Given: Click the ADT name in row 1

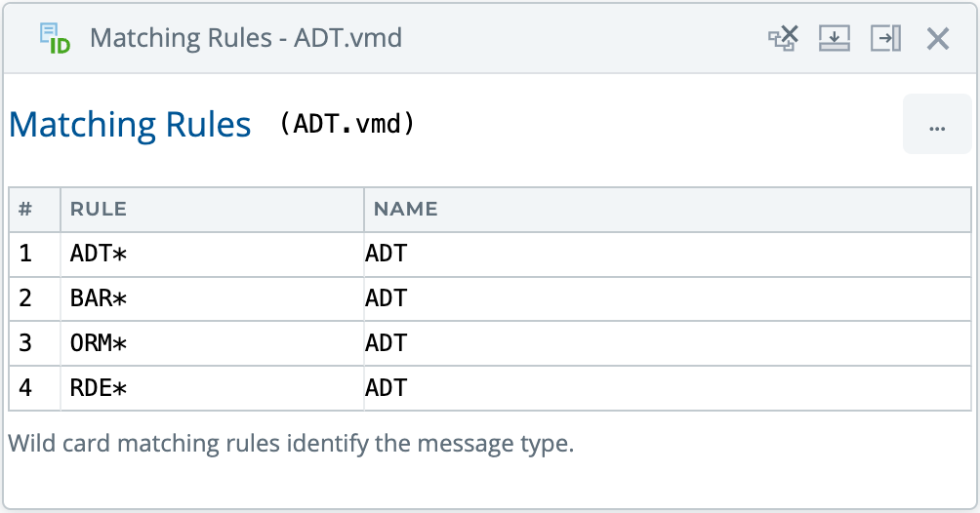Looking at the screenshot, I should pos(387,254).
